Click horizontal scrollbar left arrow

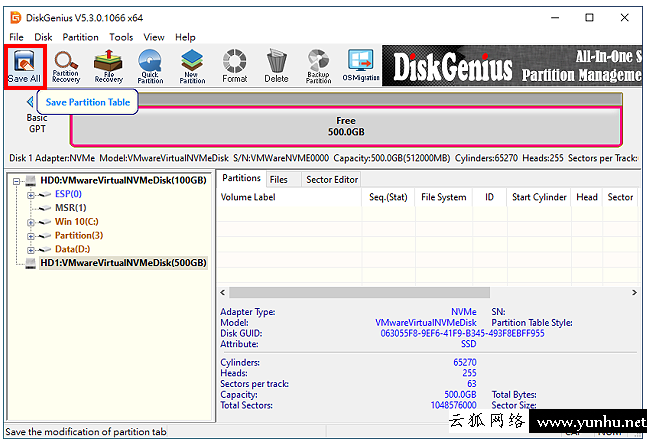(x=223, y=293)
